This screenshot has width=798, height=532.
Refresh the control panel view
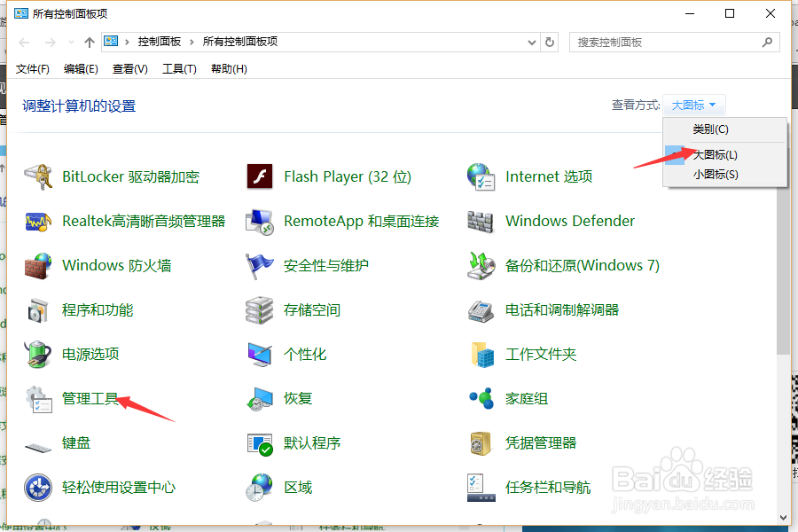pyautogui.click(x=550, y=43)
